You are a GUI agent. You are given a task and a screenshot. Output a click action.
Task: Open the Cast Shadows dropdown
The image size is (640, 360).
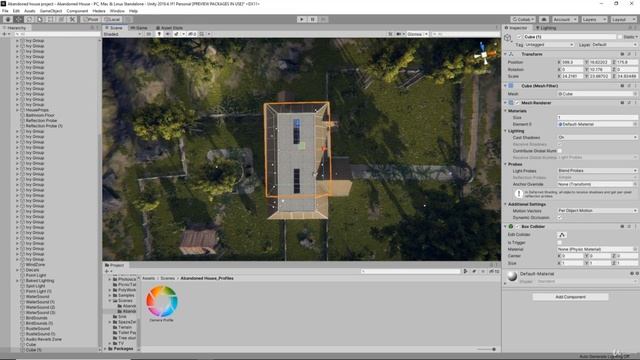pos(597,137)
